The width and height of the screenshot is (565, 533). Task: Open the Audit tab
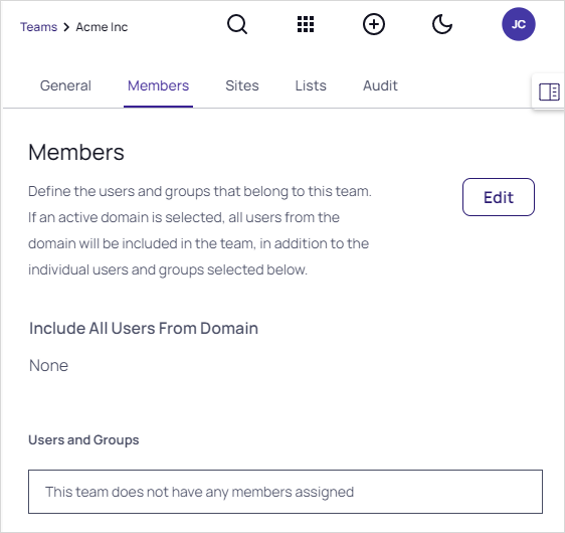(x=380, y=86)
